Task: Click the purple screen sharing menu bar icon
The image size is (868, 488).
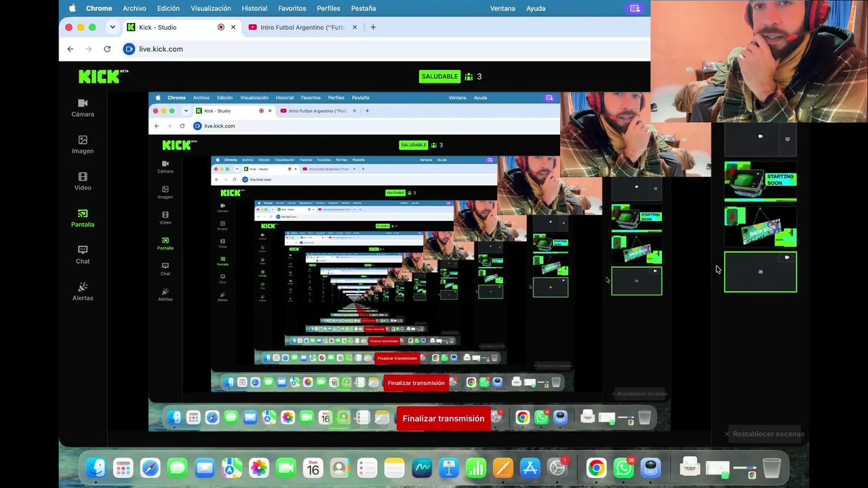Action: [635, 8]
